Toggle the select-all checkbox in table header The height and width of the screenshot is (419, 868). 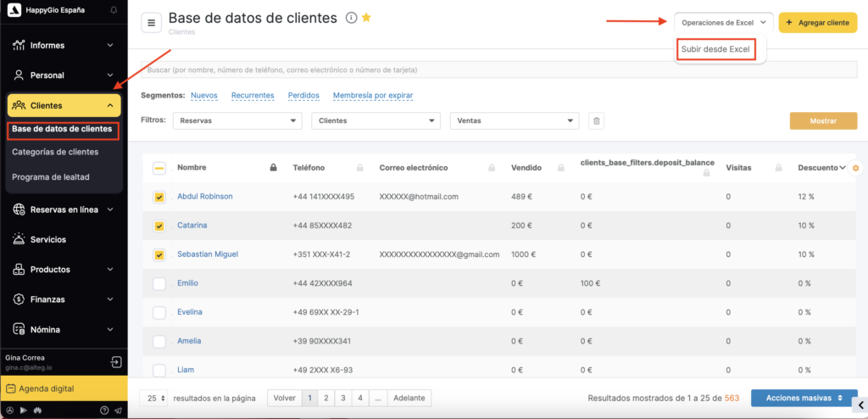pyautogui.click(x=159, y=168)
